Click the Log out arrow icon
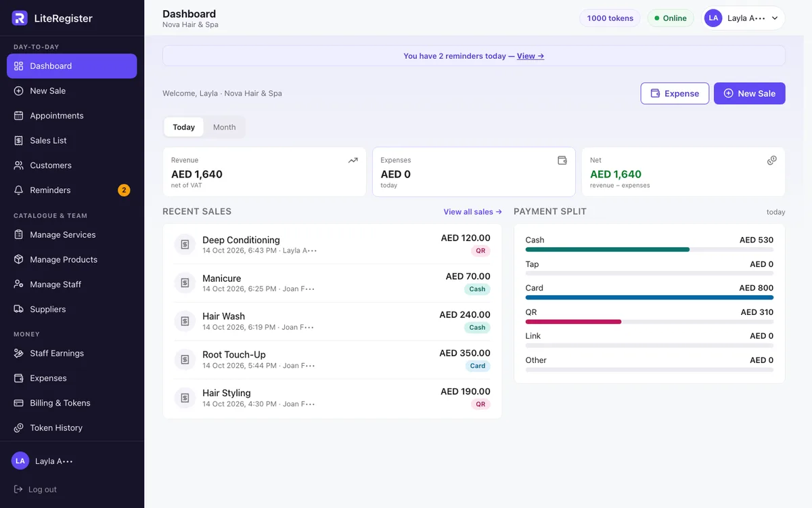Viewport: 812px width, 508px height. pos(18,489)
